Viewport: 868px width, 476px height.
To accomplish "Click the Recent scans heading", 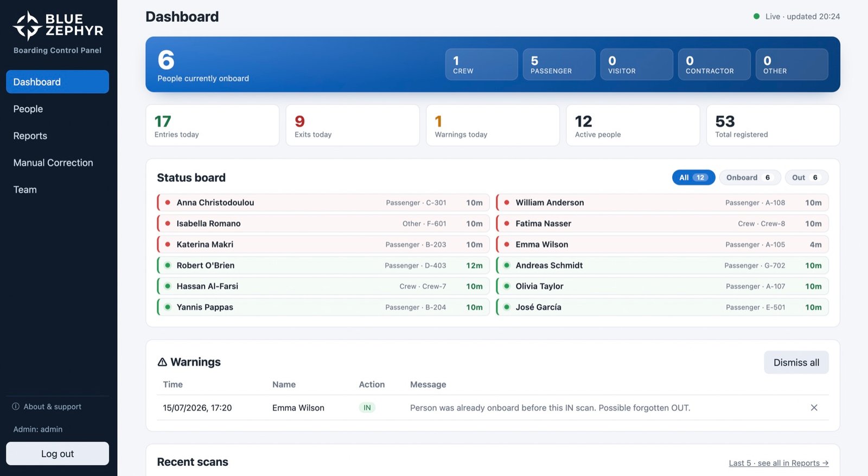I will pos(193,462).
